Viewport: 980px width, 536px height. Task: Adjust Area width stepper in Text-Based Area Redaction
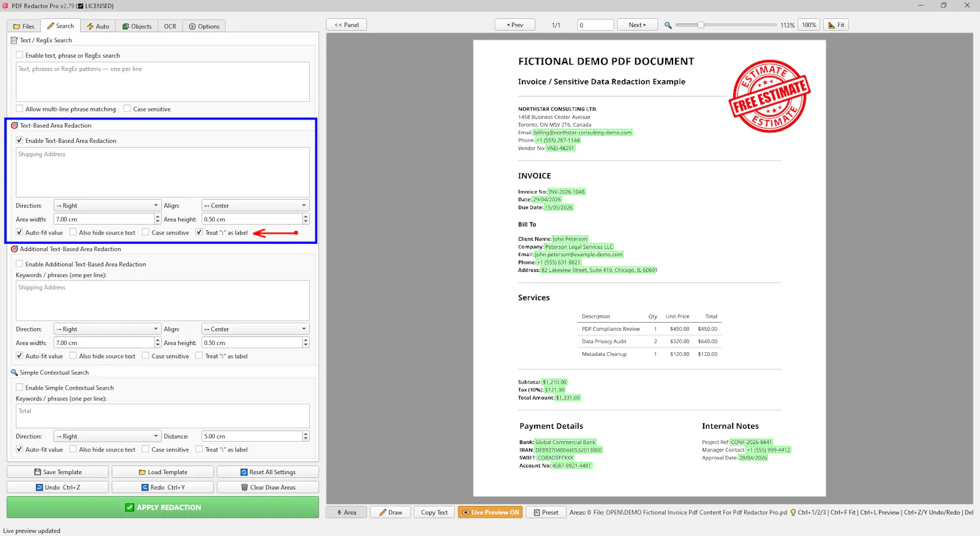pyautogui.click(x=157, y=219)
